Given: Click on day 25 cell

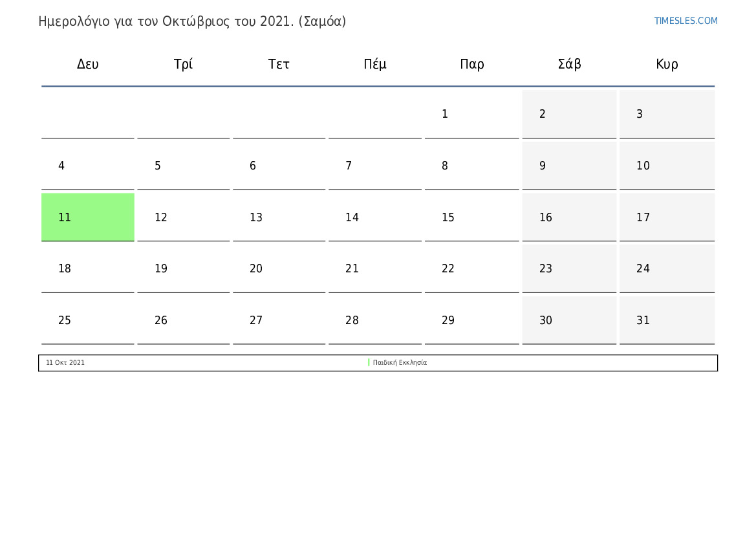Looking at the screenshot, I should (x=88, y=320).
